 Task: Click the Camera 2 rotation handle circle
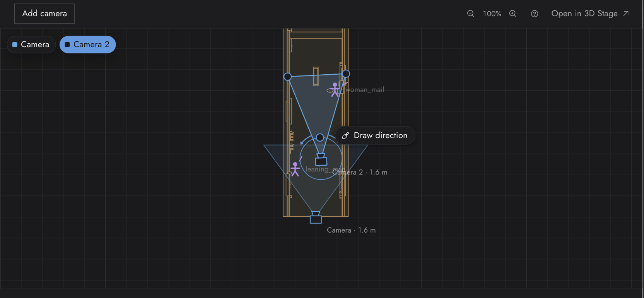(320, 137)
